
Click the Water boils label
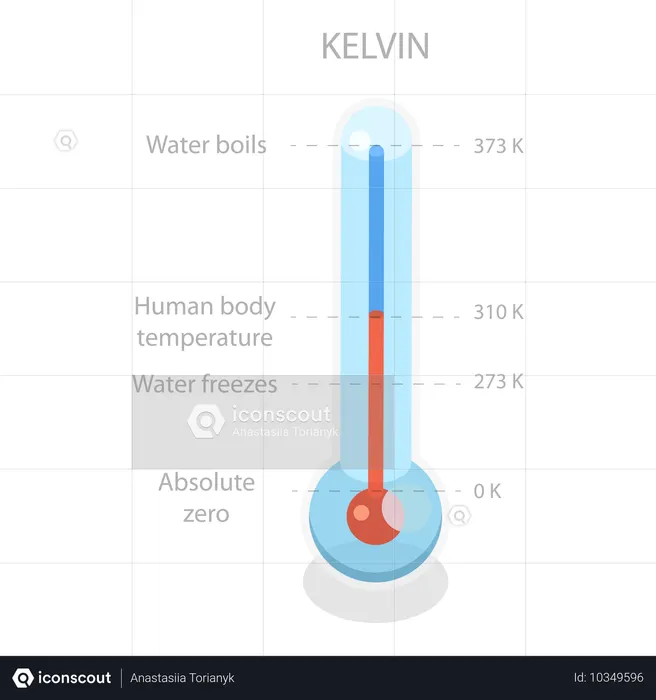[206, 145]
